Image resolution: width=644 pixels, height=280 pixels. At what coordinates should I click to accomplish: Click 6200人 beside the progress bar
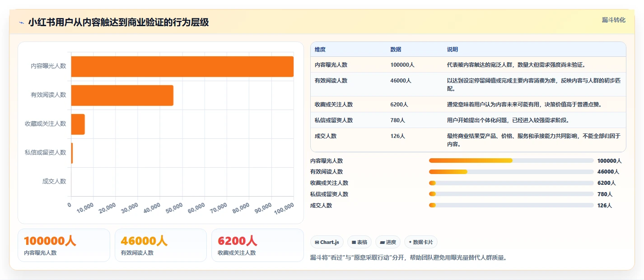607,183
